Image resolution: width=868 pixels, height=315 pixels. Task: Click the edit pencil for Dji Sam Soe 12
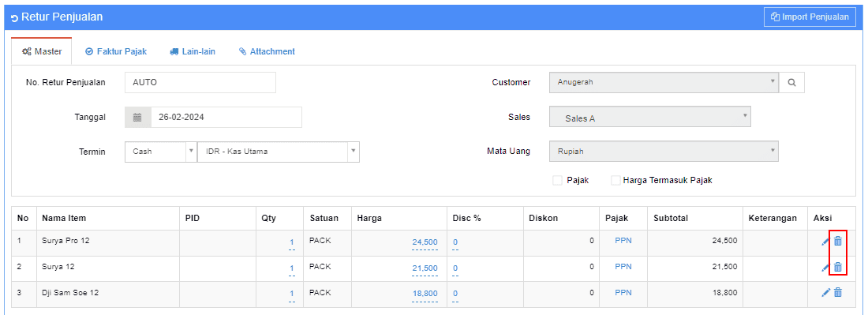point(825,293)
